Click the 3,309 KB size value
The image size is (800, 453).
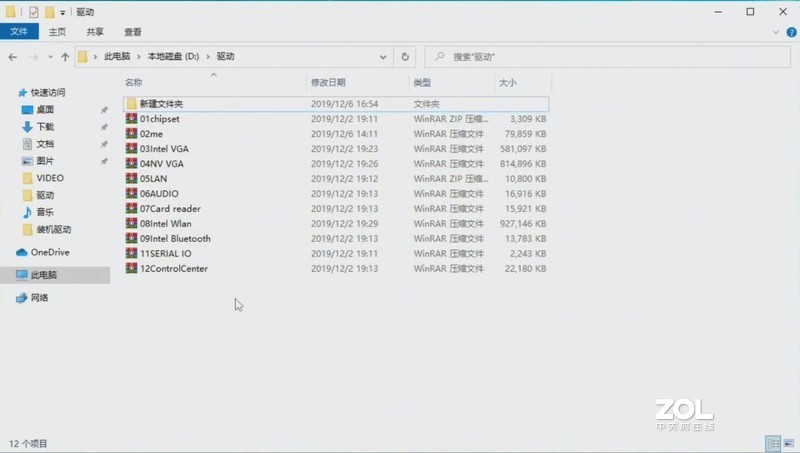coord(528,118)
